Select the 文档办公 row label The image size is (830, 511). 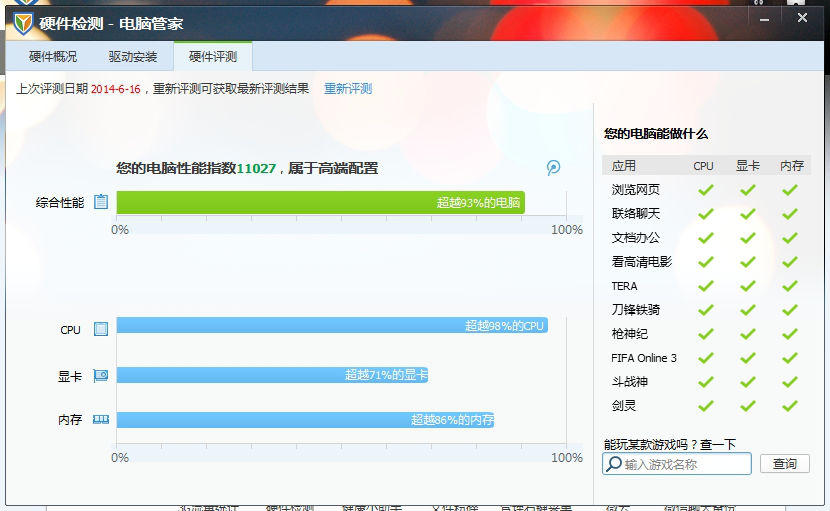[636, 238]
